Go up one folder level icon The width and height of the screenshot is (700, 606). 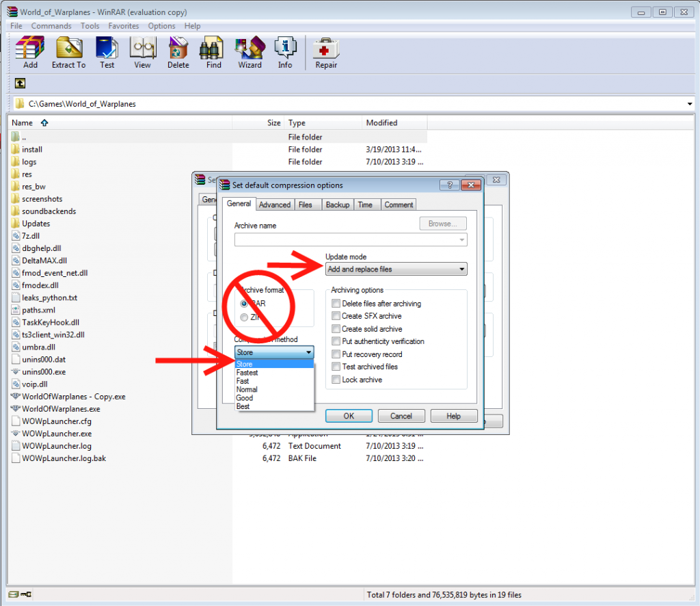point(20,83)
